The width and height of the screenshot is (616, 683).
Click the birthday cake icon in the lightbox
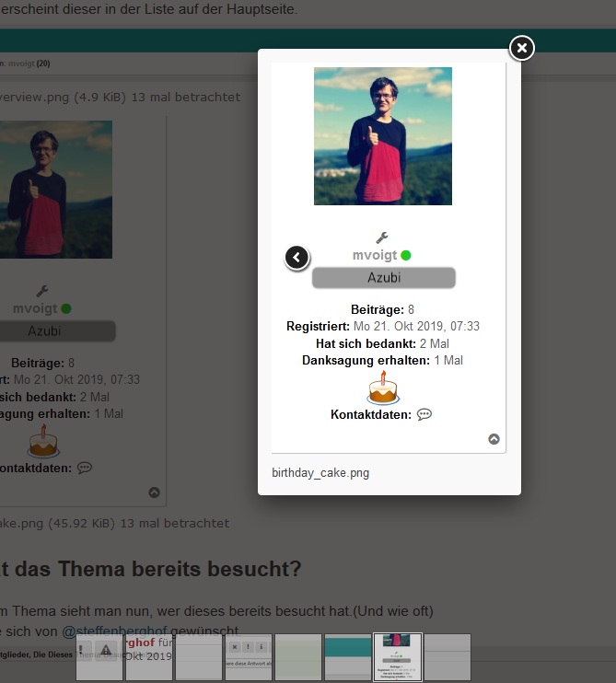(383, 388)
